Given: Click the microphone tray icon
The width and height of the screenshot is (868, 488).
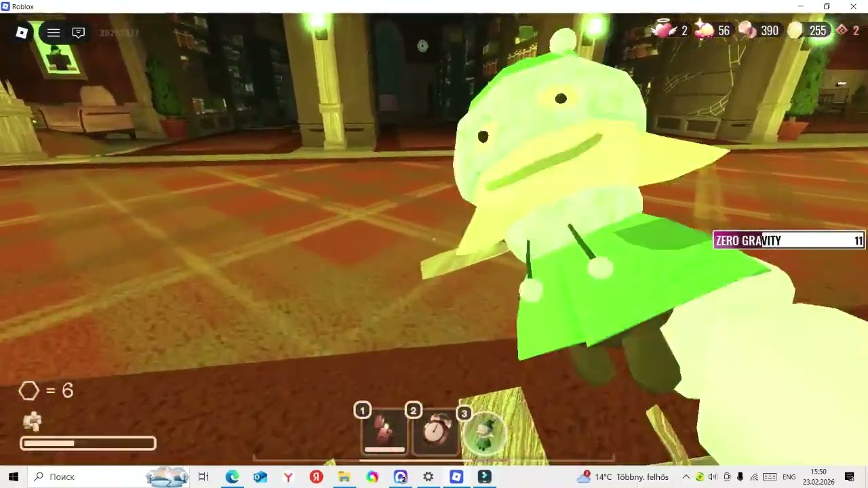Looking at the screenshot, I should click(x=740, y=476).
